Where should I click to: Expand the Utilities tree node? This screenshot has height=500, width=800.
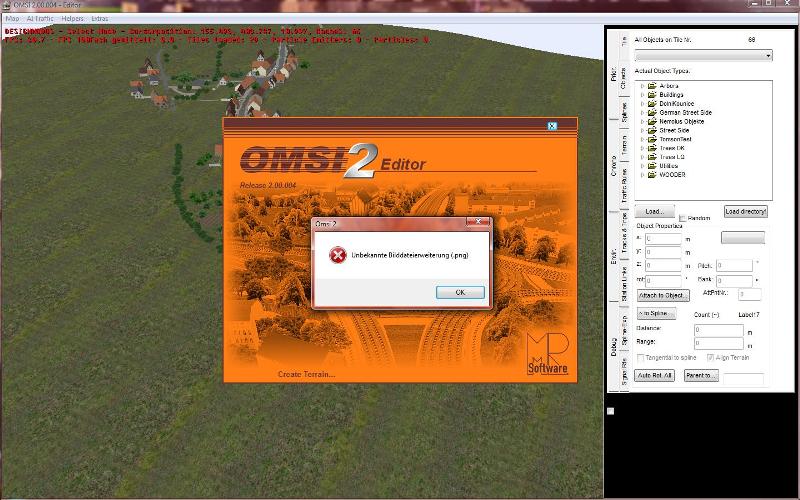pos(642,166)
